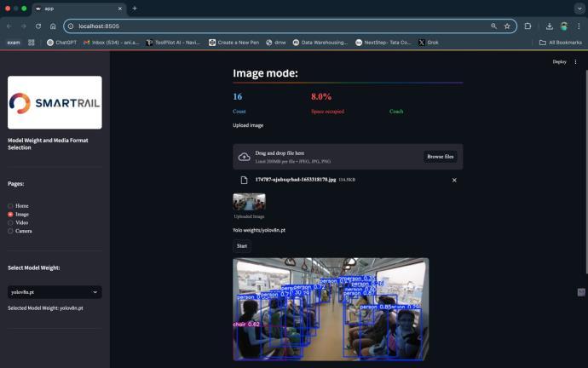Viewport: 588px width, 368px height.
Task: Open the downloads icon
Action: [550, 26]
